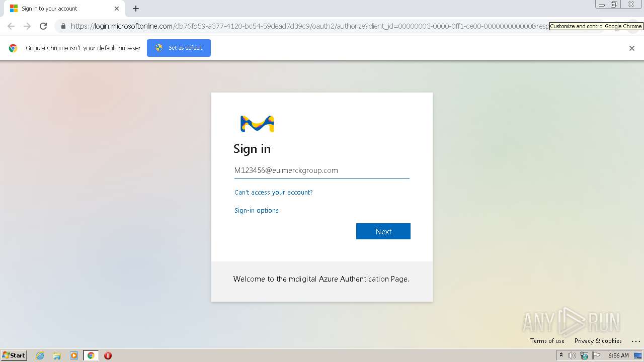Click the network tray icon
The height and width of the screenshot is (362, 644).
coord(584,355)
